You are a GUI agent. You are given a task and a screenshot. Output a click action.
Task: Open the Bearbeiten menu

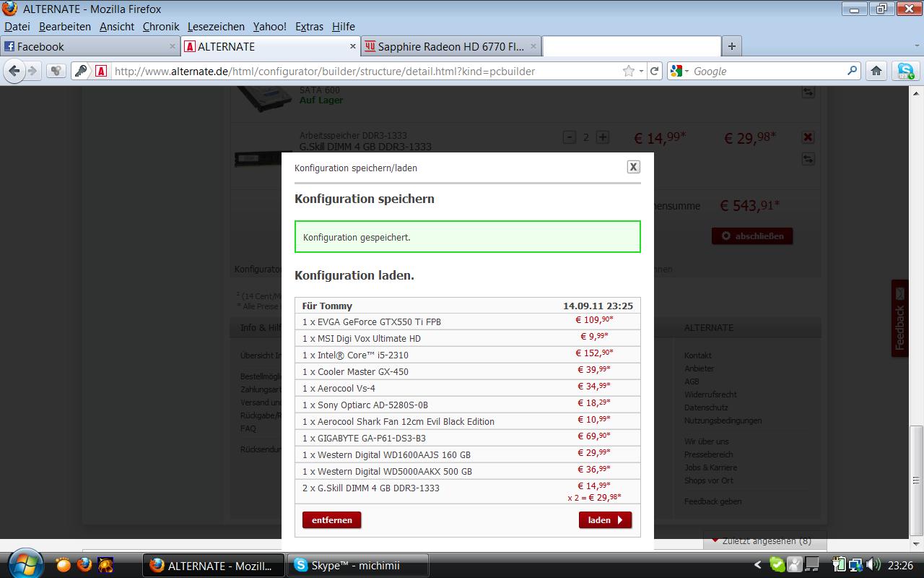coord(65,27)
